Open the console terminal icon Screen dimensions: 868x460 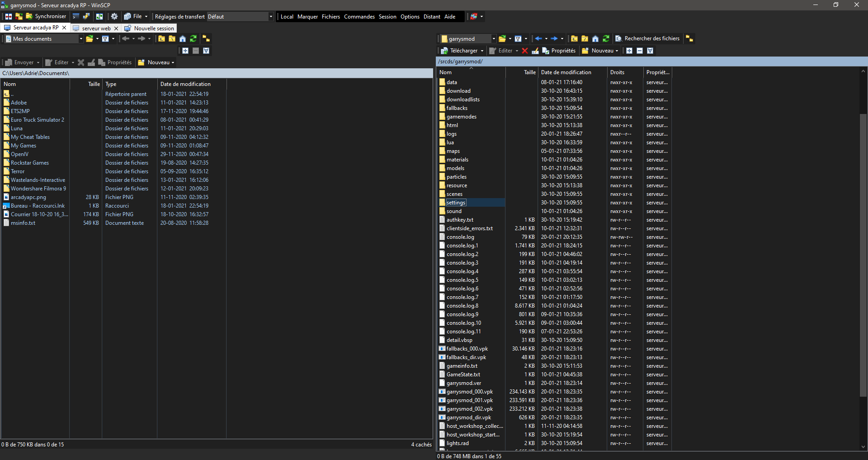coord(76,16)
